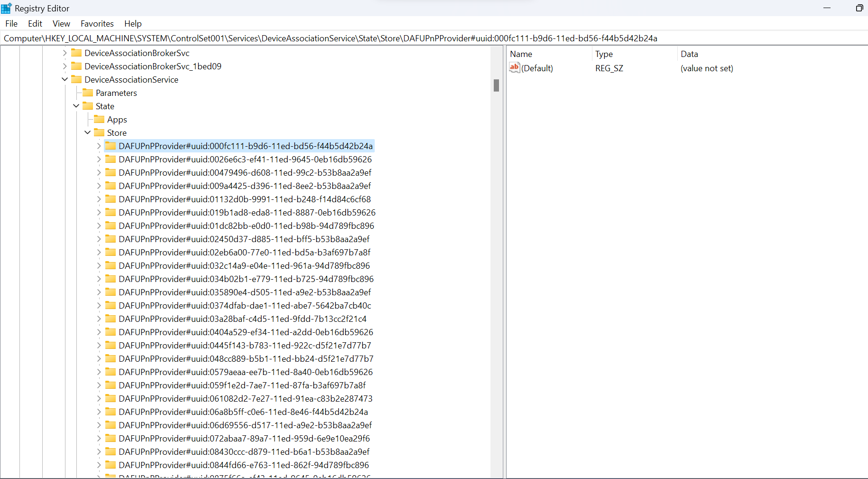
Task: Select the Store folder icon
Action: pos(99,132)
